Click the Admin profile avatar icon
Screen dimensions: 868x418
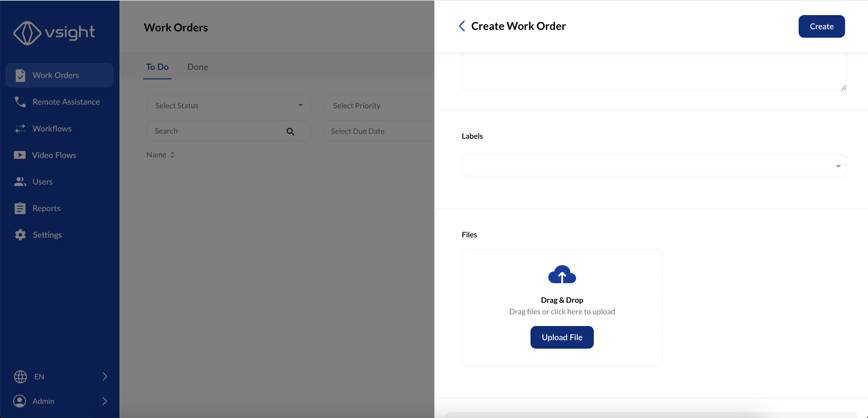(20, 401)
